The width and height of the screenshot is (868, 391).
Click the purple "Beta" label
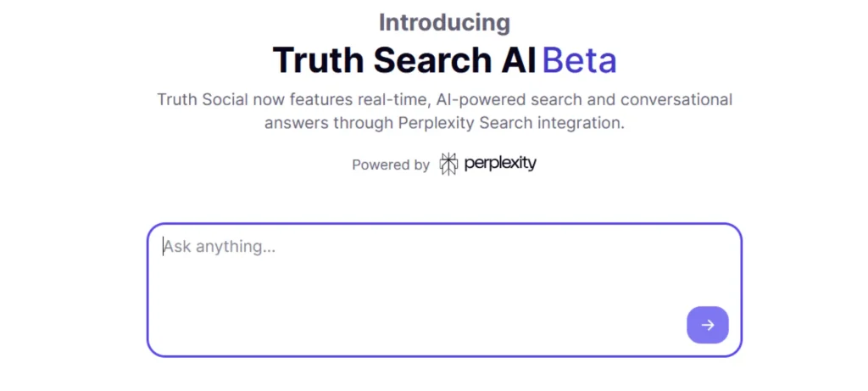point(579,60)
